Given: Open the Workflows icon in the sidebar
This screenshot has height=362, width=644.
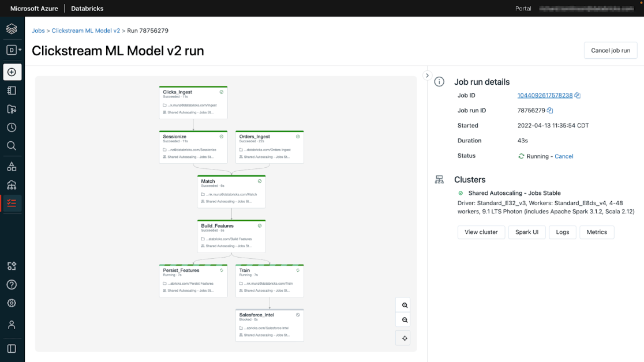Looking at the screenshot, I should [x=12, y=203].
